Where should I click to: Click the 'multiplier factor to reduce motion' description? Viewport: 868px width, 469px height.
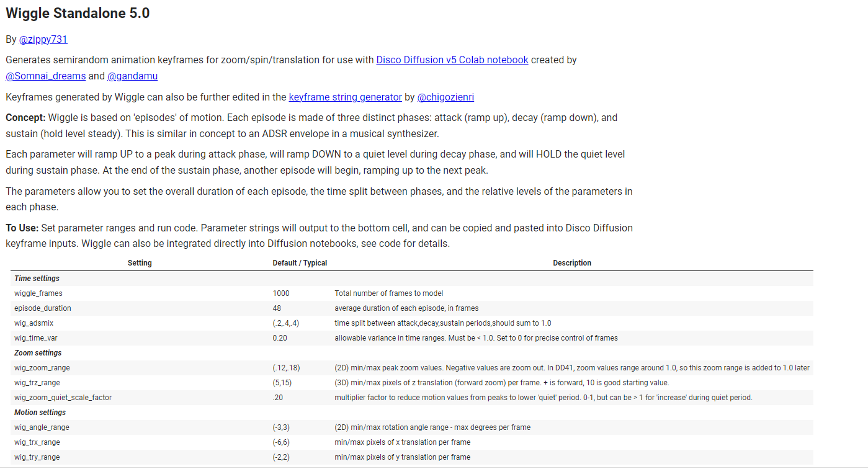[544, 398]
